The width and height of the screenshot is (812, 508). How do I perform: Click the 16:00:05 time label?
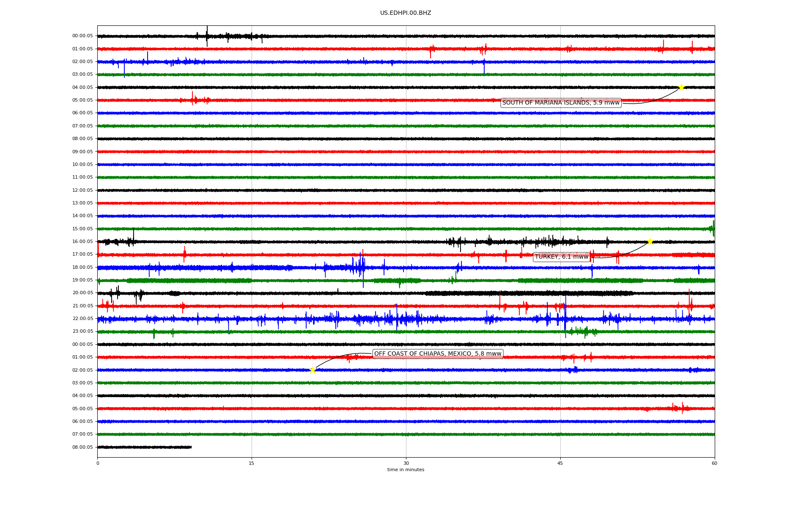[x=82, y=242]
